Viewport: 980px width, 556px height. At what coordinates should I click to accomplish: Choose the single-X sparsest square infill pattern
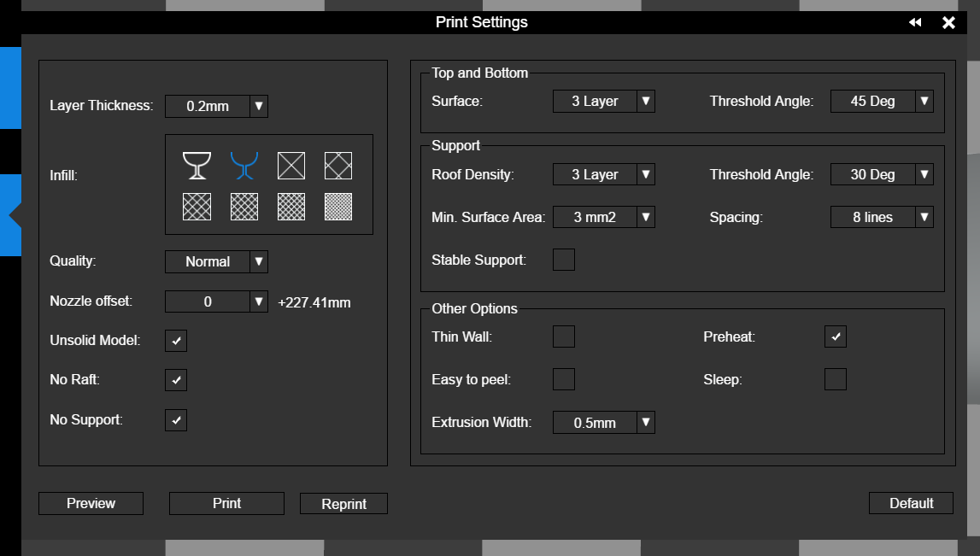pos(291,166)
